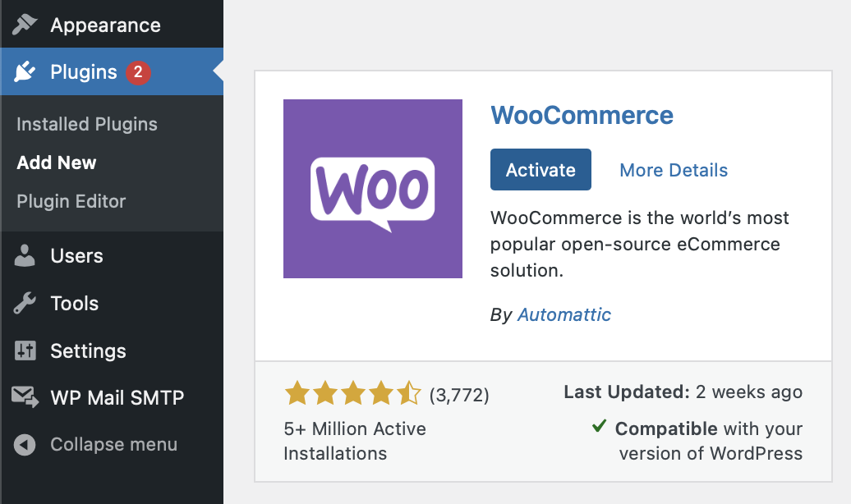851x504 pixels.
Task: Activate the WooCommerce plugin
Action: pyautogui.click(x=540, y=169)
